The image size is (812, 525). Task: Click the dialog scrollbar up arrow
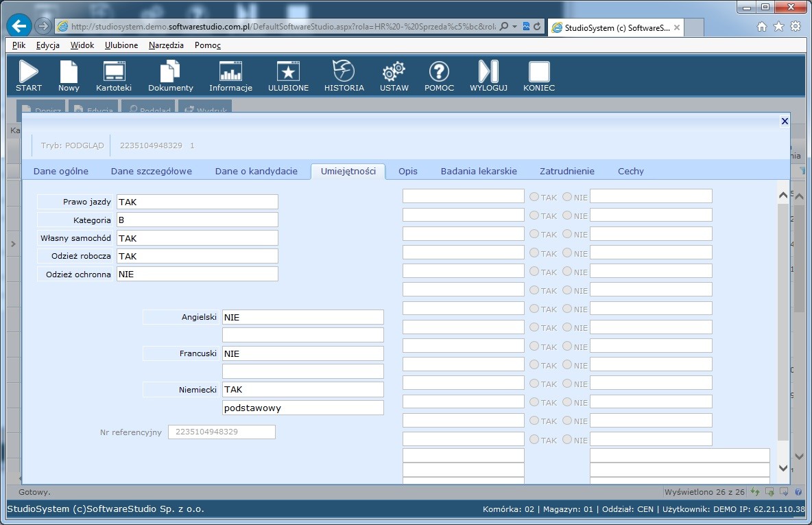[783, 195]
